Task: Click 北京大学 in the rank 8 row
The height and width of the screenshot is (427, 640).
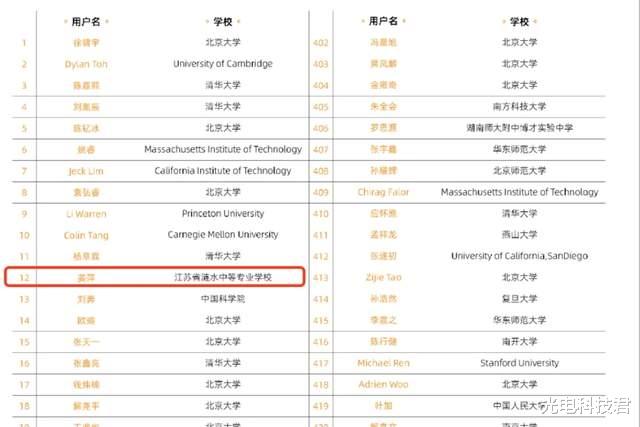Action: 223,192
